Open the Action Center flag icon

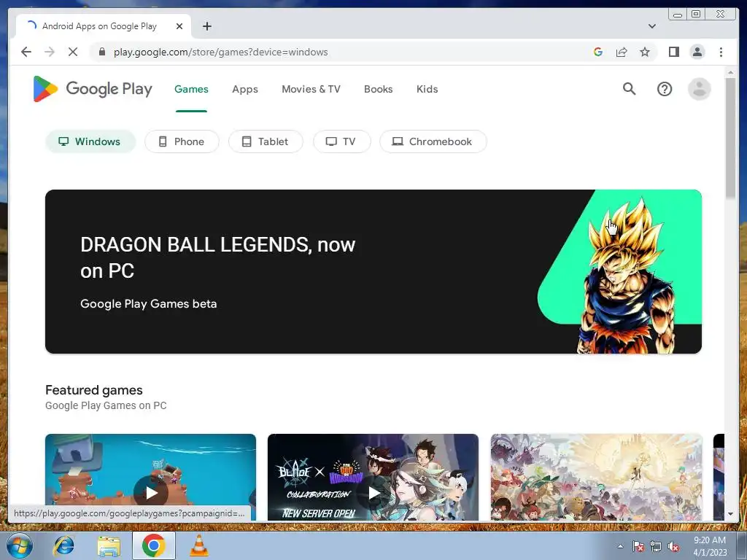pos(638,546)
